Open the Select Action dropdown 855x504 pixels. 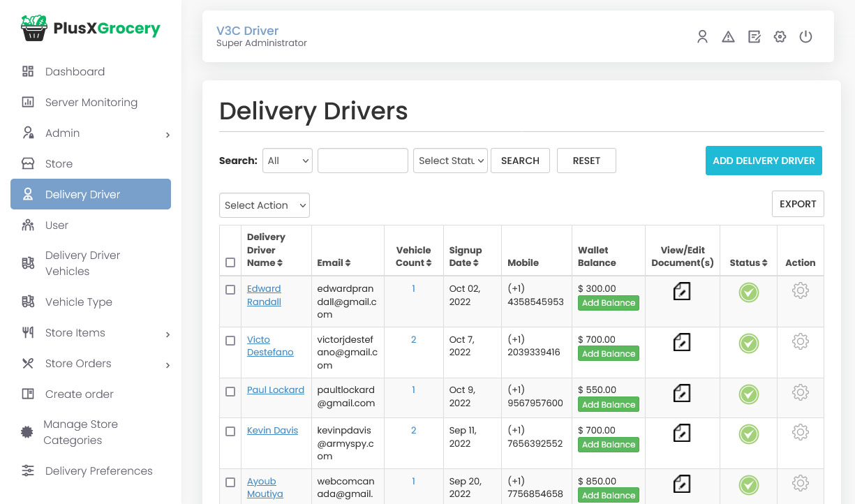tap(265, 205)
